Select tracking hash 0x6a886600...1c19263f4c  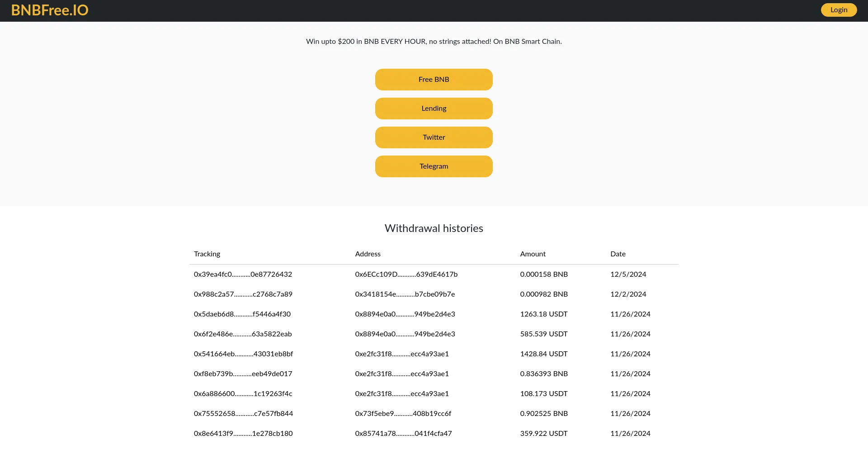pos(243,394)
